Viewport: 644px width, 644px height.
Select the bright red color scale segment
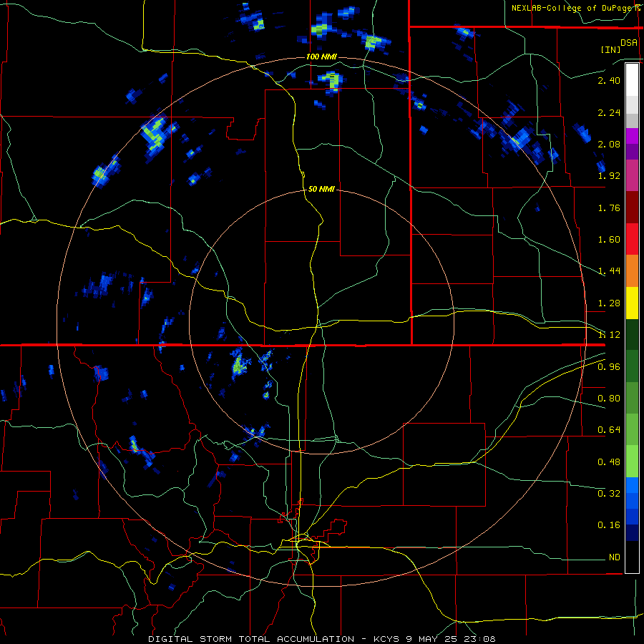(632, 239)
